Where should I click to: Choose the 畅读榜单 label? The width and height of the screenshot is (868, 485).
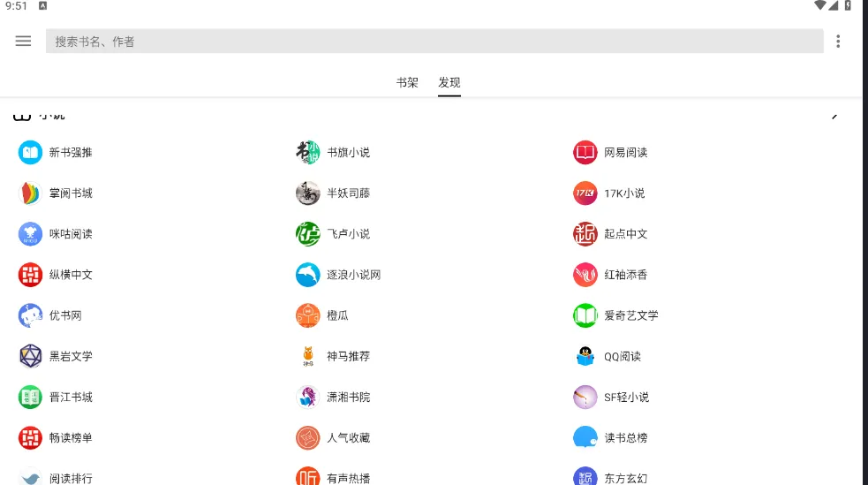(x=71, y=438)
